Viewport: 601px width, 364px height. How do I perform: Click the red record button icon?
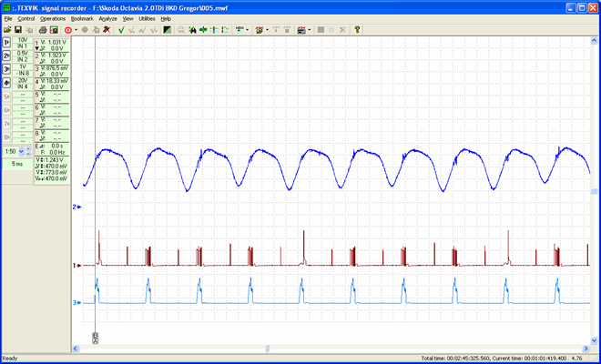68,30
